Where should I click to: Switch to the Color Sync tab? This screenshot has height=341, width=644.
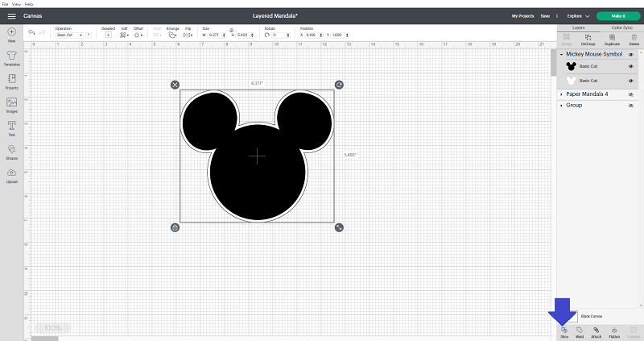621,27
